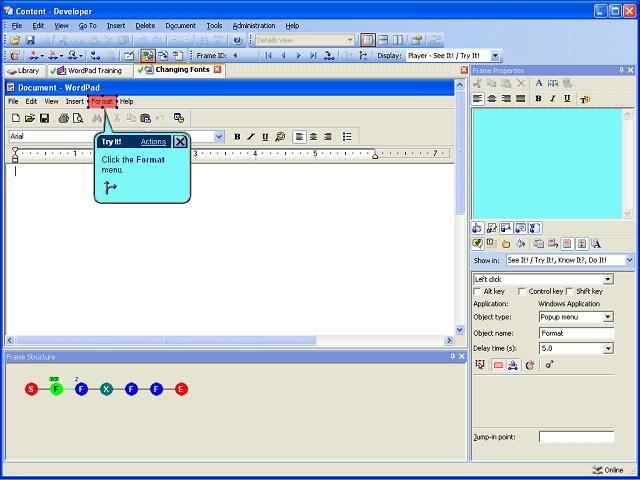640x480 pixels.
Task: Click the red rectangle highlight action area icon
Action: [x=498, y=365]
